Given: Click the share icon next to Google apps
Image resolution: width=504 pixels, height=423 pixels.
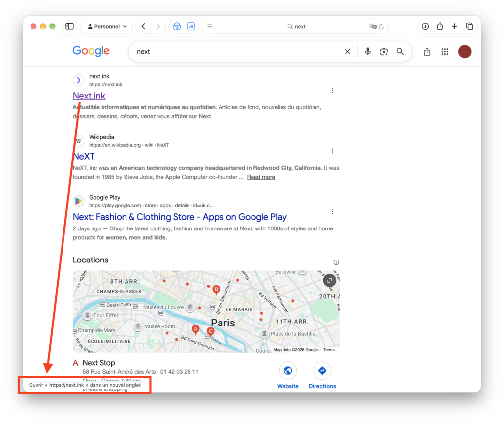Looking at the screenshot, I should 427,52.
